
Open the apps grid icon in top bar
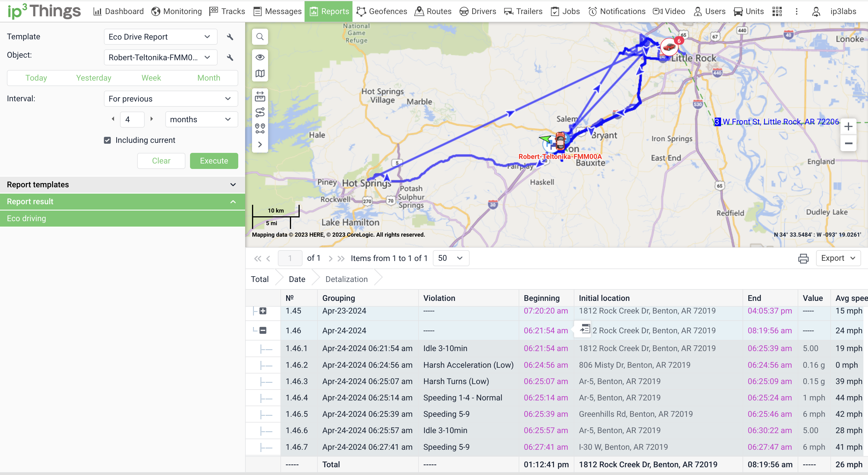pos(777,11)
